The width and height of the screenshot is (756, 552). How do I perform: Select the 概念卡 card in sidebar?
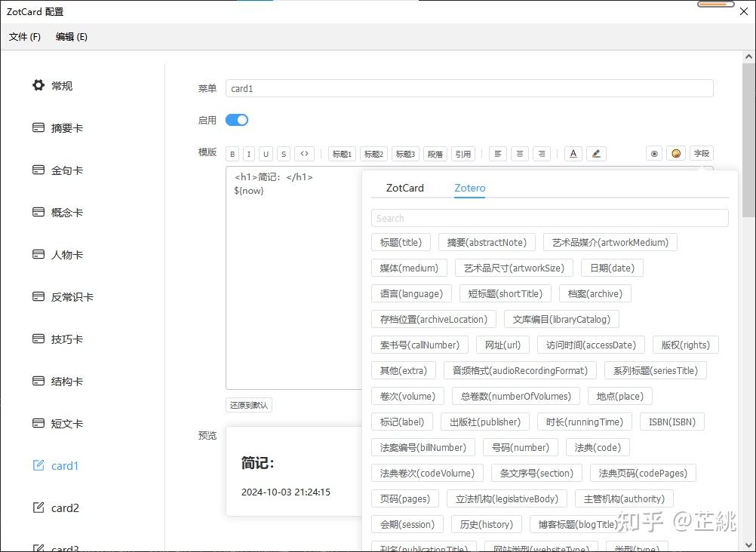pos(57,213)
